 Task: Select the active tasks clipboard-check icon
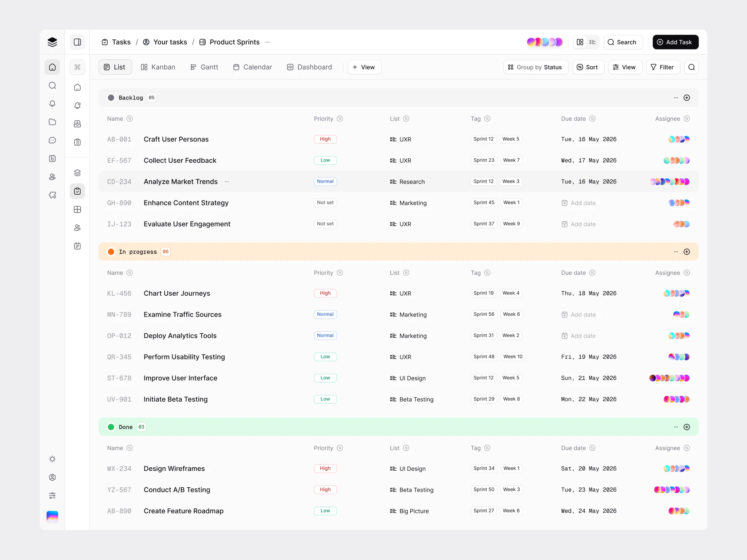point(77,191)
